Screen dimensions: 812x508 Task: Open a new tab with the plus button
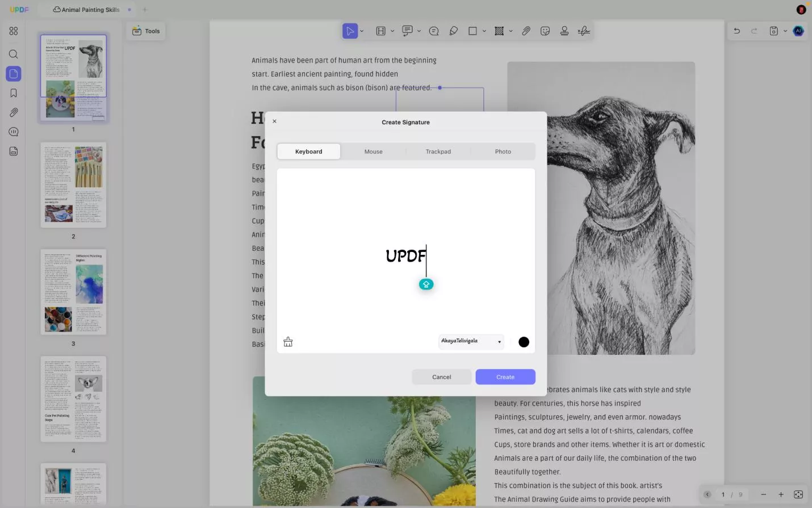coord(145,10)
